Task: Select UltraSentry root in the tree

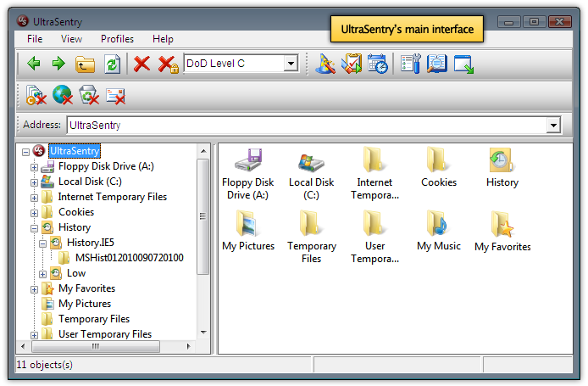Action: [x=75, y=151]
